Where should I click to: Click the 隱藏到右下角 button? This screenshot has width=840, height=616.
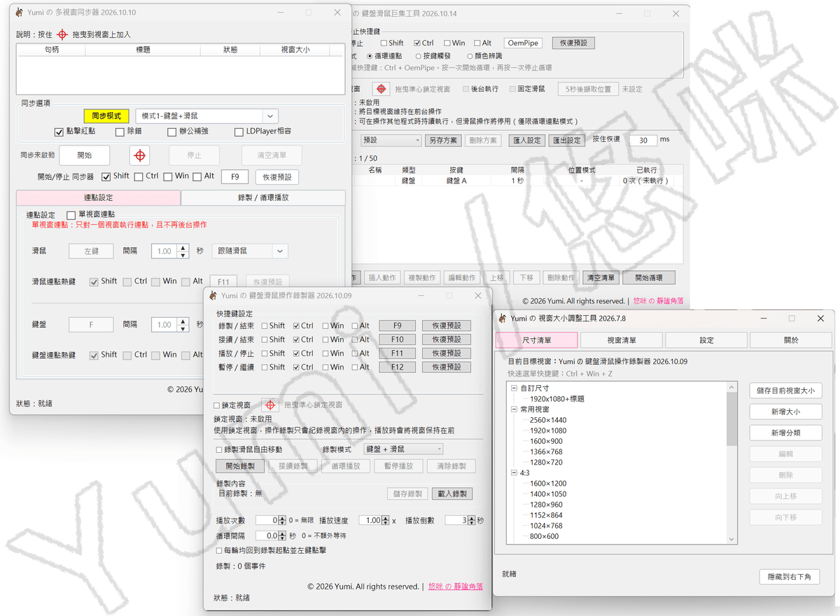tap(789, 577)
